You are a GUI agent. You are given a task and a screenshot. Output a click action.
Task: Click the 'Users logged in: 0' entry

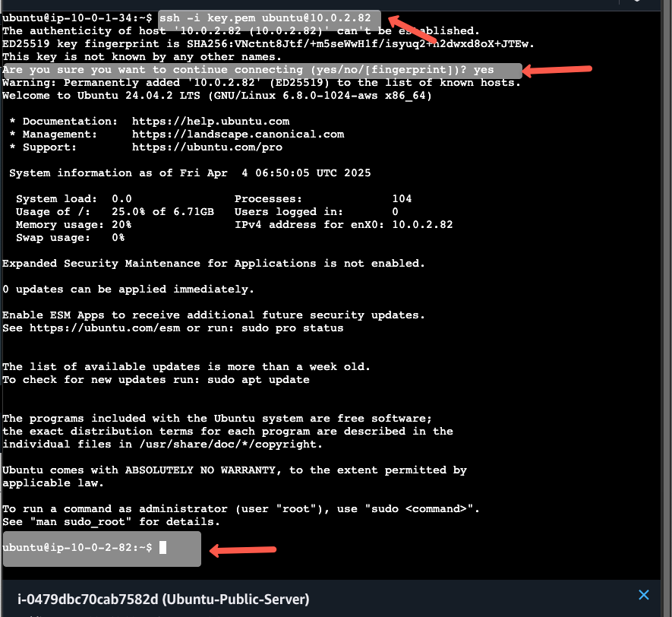pyautogui.click(x=317, y=211)
